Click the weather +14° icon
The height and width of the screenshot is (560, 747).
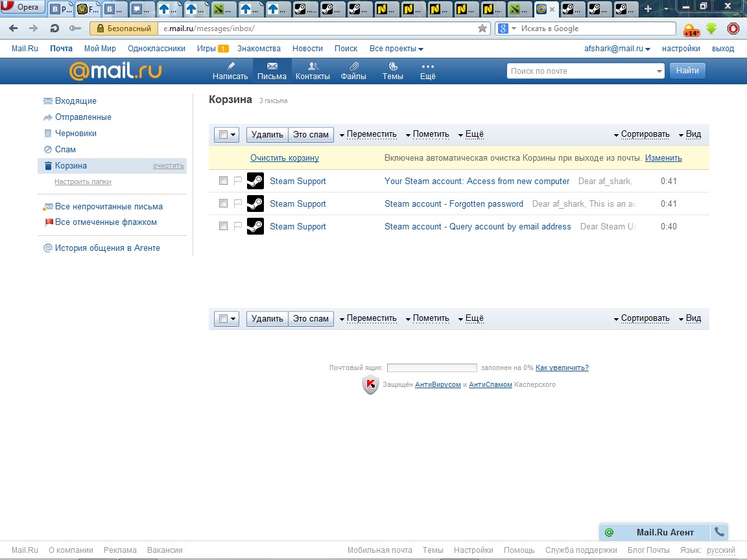[x=691, y=30]
